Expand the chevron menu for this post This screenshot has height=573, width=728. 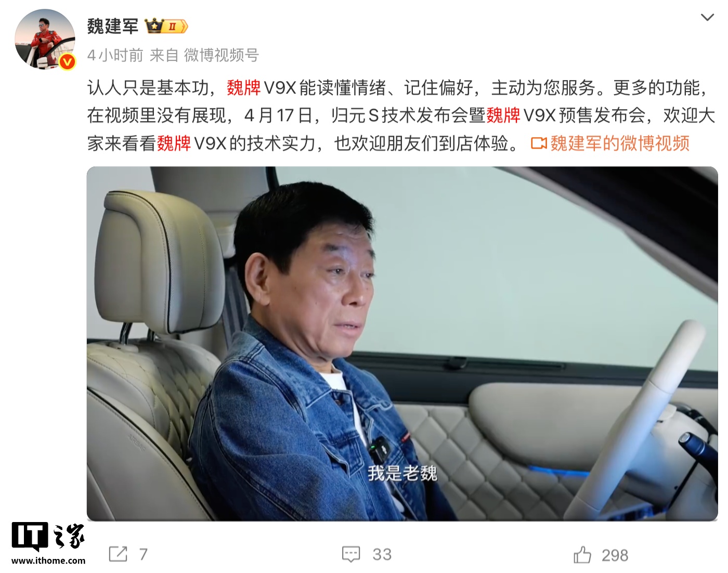point(707,17)
